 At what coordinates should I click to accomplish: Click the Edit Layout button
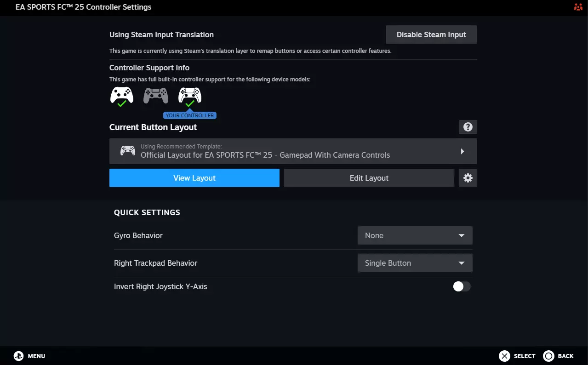pyautogui.click(x=369, y=178)
